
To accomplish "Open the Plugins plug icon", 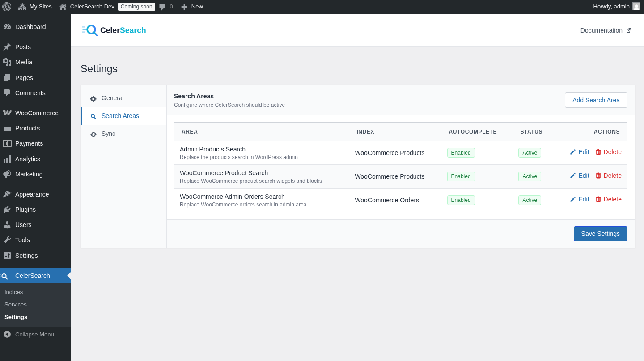I will click(x=7, y=209).
